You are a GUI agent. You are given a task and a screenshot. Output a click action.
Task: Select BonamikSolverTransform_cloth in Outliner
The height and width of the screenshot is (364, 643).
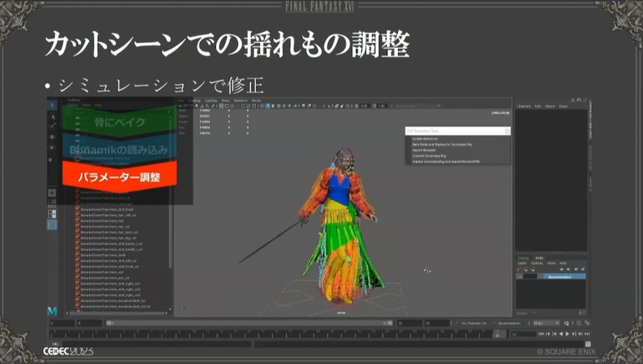(103, 255)
